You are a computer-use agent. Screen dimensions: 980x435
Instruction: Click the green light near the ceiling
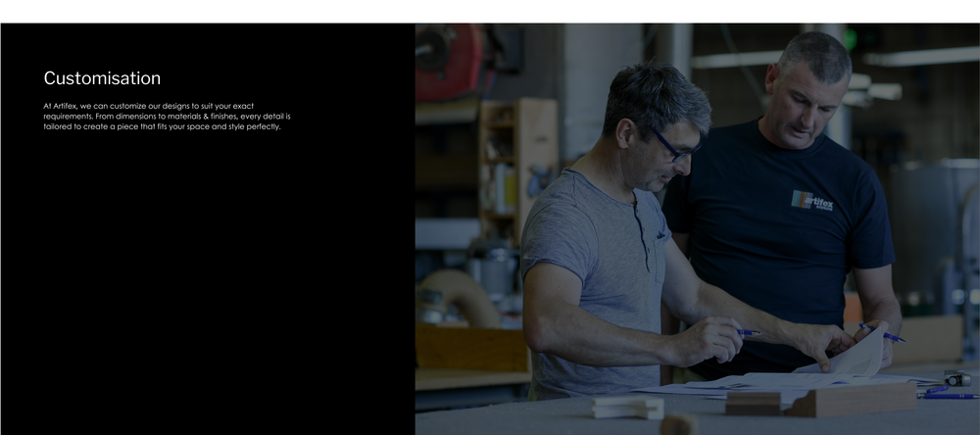pyautogui.click(x=850, y=39)
